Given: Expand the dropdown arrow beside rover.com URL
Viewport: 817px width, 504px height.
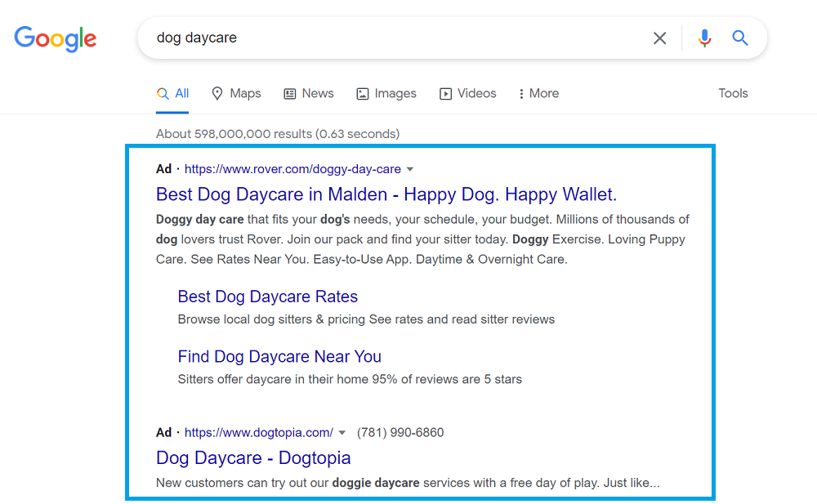Looking at the screenshot, I should (x=410, y=169).
